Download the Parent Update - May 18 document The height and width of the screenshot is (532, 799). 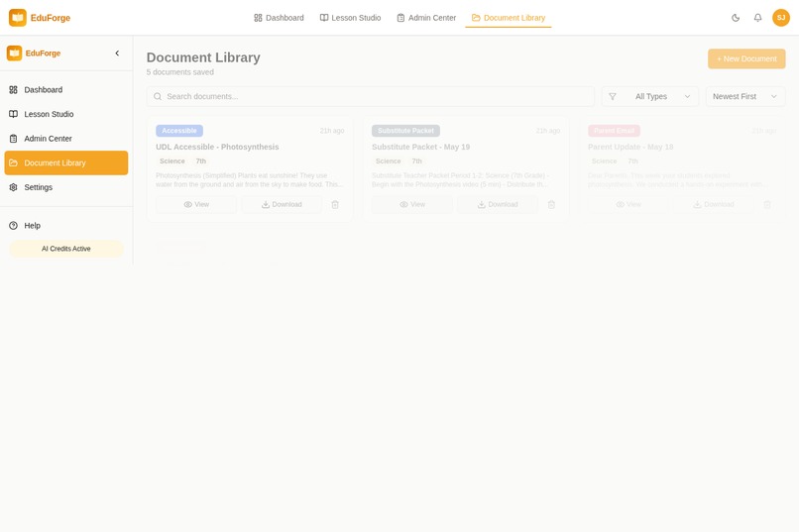tap(714, 204)
